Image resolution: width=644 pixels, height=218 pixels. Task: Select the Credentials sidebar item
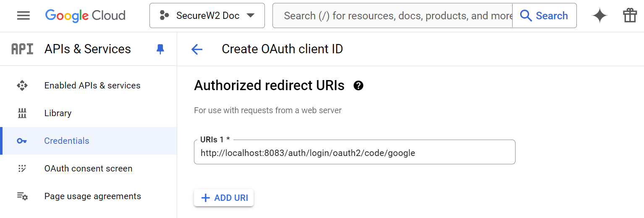tap(67, 141)
